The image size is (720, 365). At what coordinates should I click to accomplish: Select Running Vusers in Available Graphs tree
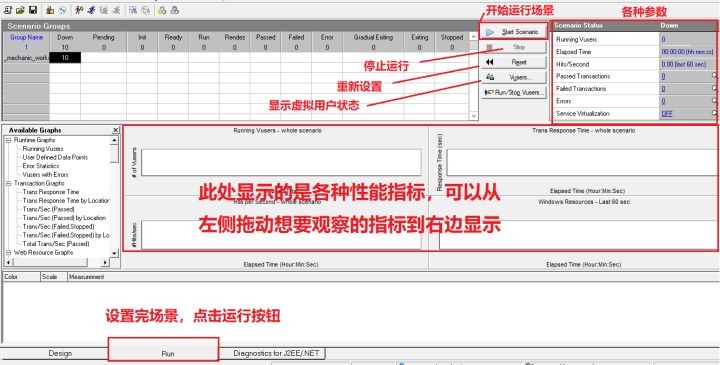[43, 149]
